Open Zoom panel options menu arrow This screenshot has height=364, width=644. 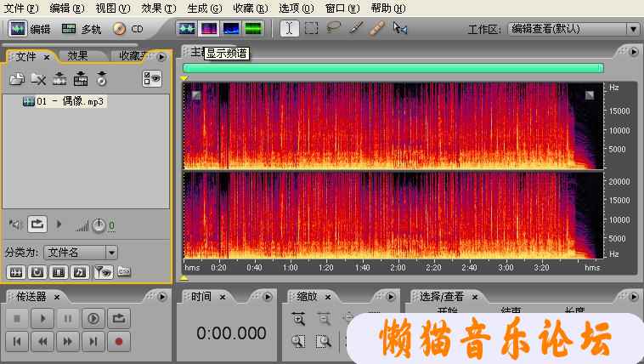tap(391, 297)
